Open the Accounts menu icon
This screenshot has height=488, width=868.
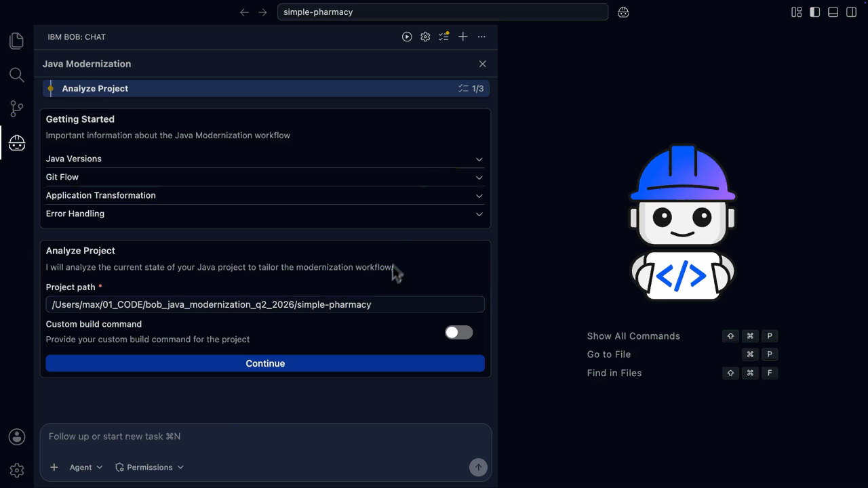17,437
